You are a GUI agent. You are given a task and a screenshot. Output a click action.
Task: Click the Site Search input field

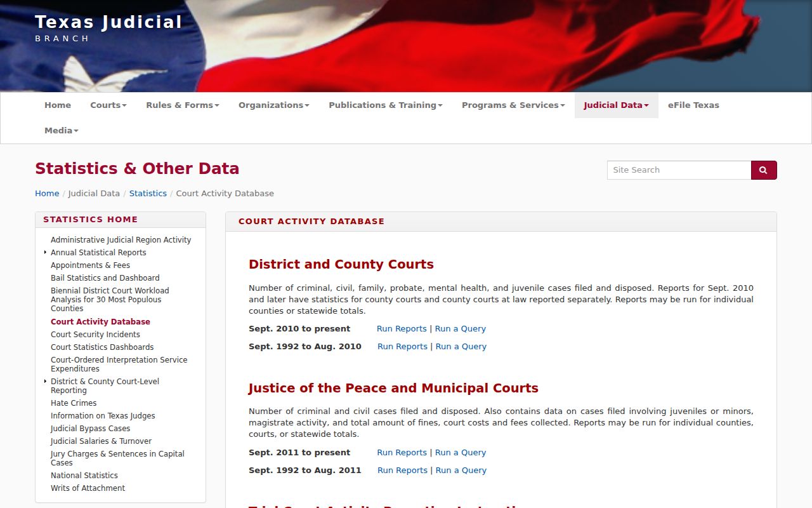pyautogui.click(x=679, y=170)
